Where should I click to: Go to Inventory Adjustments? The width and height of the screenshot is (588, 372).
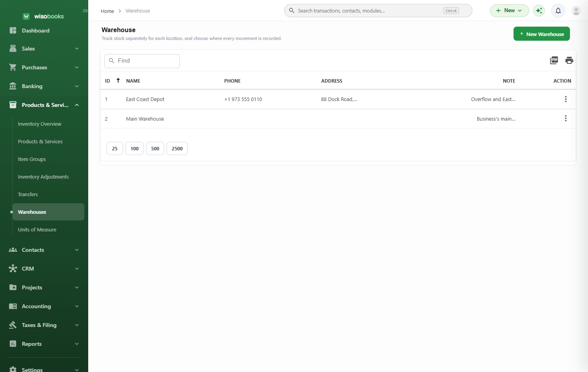point(43,177)
